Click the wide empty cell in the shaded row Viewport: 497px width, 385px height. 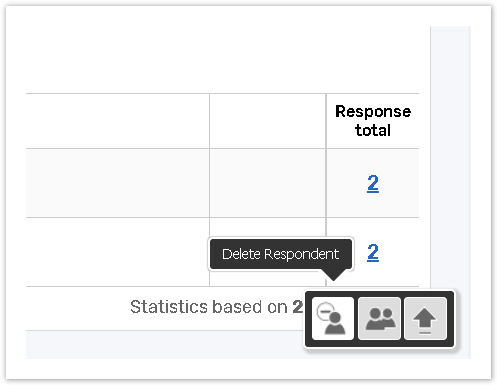tap(117, 183)
